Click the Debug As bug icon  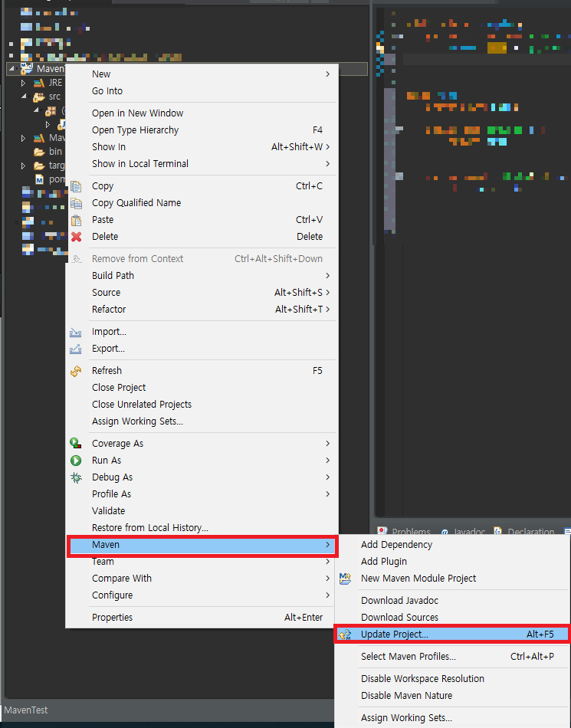pos(76,477)
